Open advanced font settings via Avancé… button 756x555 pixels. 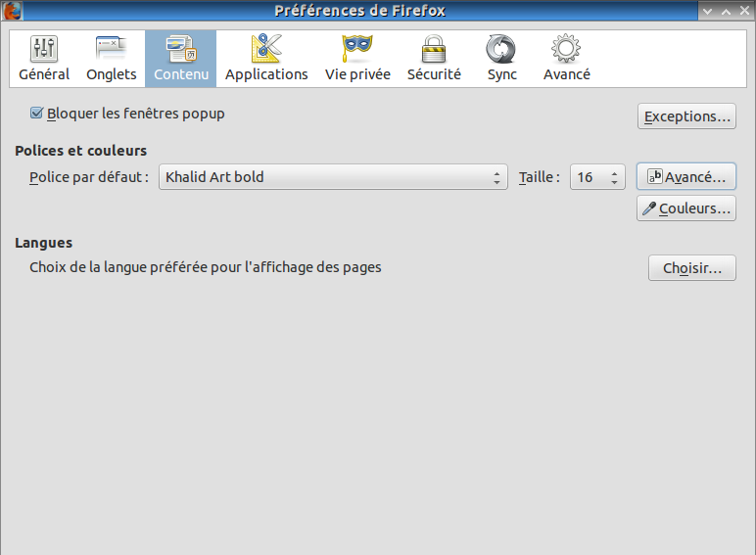coord(686,176)
